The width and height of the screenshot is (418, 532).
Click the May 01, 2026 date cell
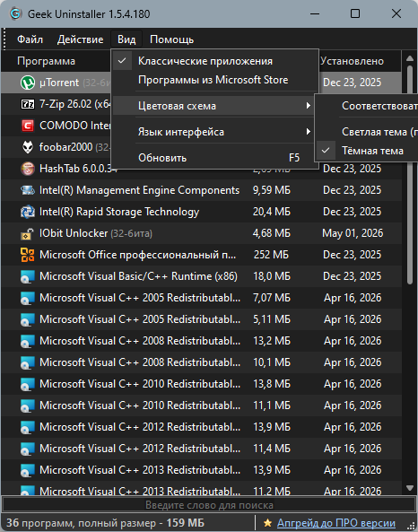pos(353,233)
